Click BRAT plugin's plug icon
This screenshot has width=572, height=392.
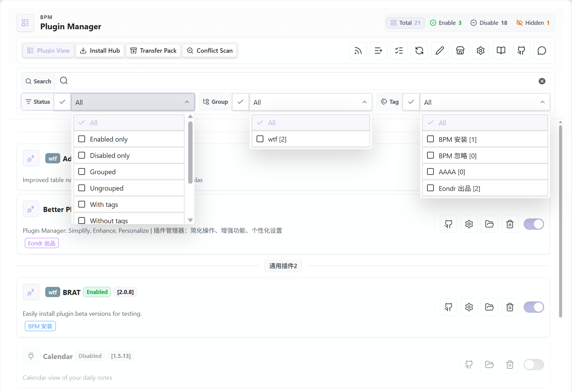[31, 292]
